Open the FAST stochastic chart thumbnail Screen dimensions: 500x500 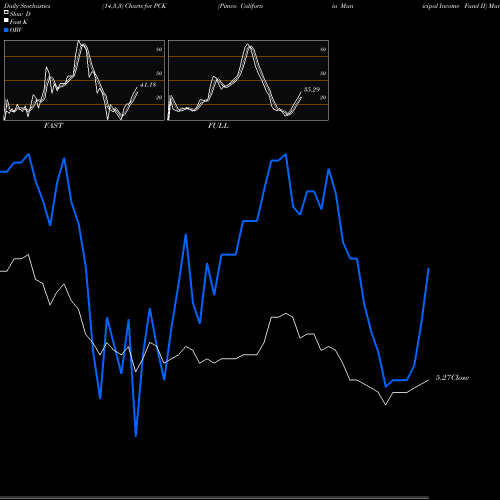pyautogui.click(x=84, y=80)
